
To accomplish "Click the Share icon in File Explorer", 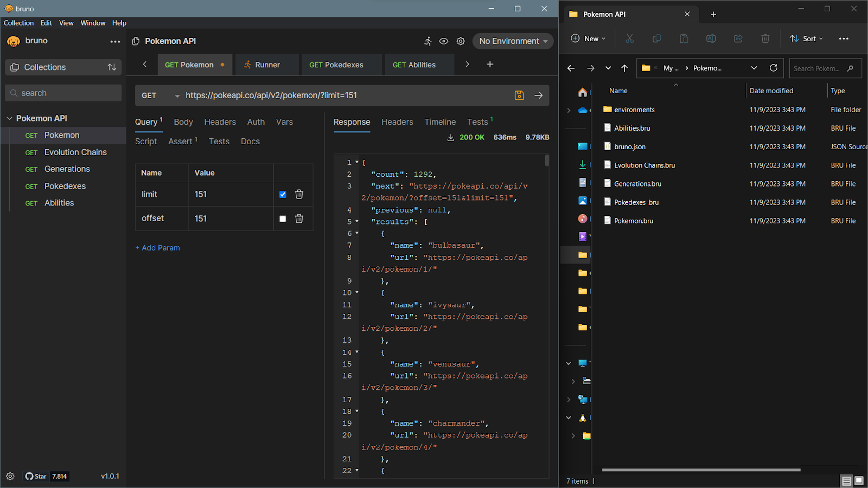I will point(738,38).
